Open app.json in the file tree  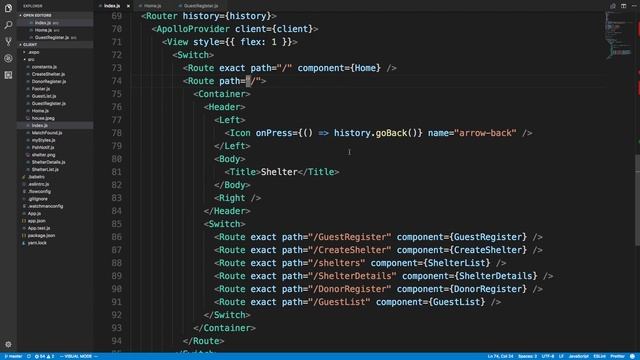pos(36,221)
